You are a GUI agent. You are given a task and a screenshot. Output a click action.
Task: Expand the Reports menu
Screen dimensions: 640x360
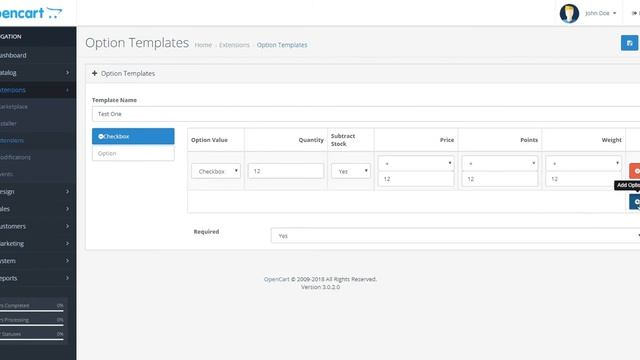[x=38, y=278]
